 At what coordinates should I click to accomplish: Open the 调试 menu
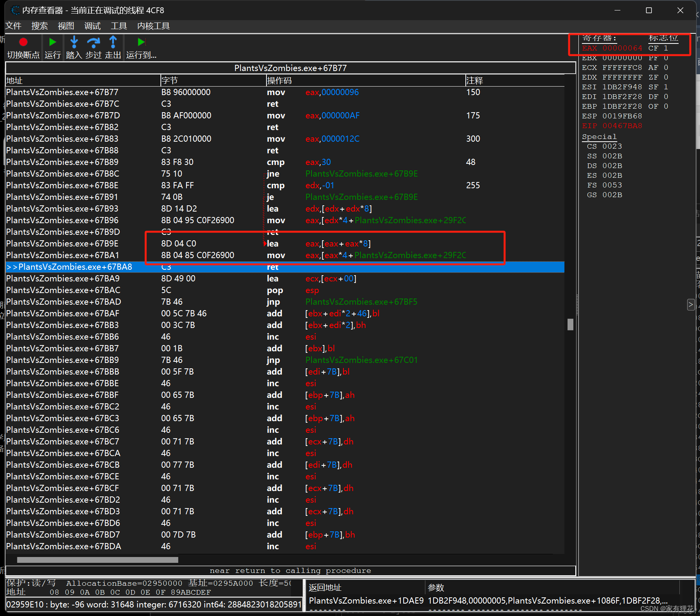pyautogui.click(x=92, y=26)
